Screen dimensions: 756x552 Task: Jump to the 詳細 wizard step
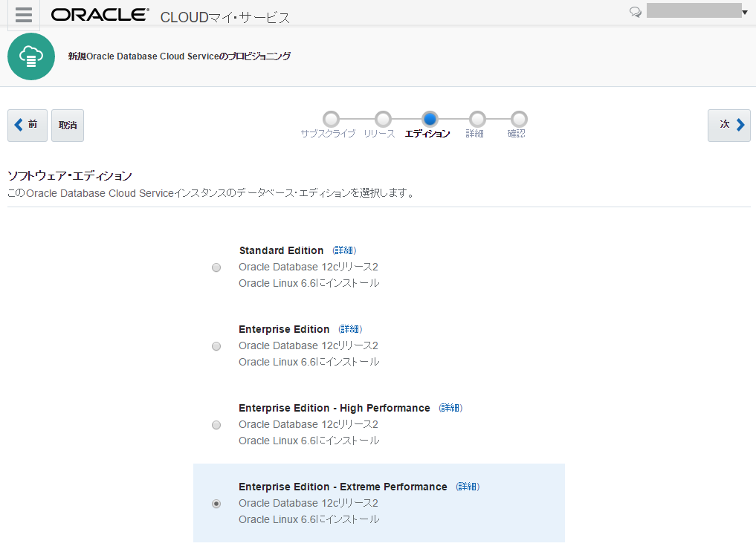click(x=477, y=119)
